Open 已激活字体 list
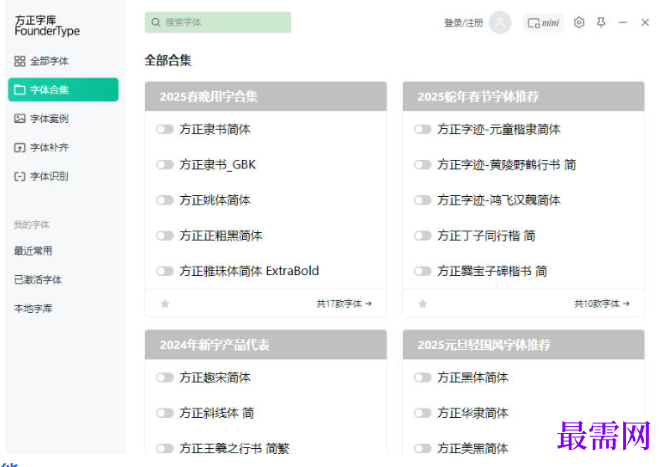669x467 pixels. pos(38,280)
